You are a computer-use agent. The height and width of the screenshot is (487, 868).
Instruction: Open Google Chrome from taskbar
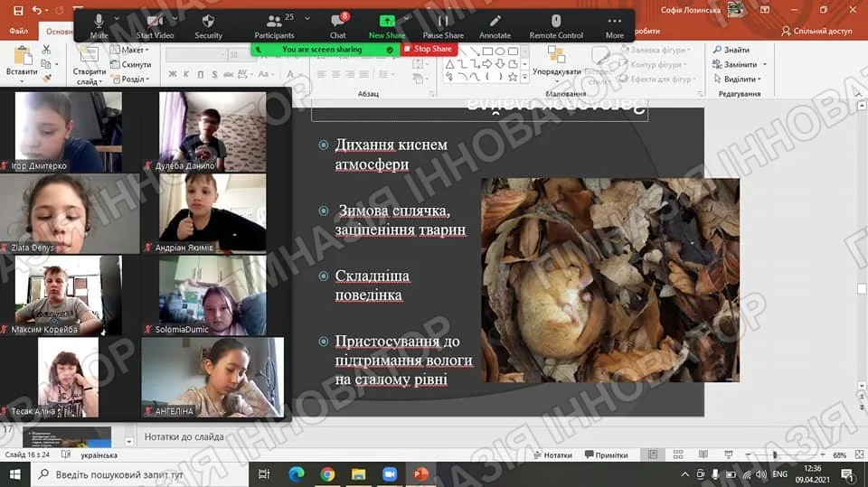(x=327, y=474)
